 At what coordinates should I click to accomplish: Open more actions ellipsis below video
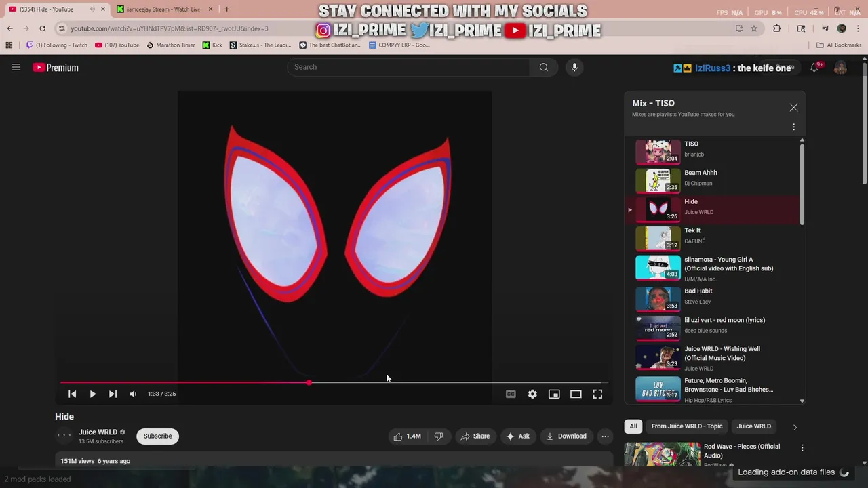[x=606, y=436]
